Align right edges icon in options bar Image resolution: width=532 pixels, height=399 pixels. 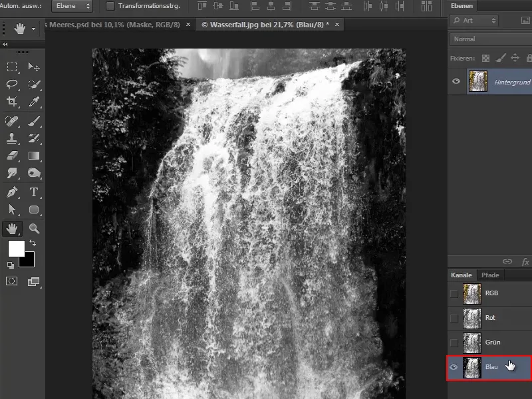coord(287,6)
